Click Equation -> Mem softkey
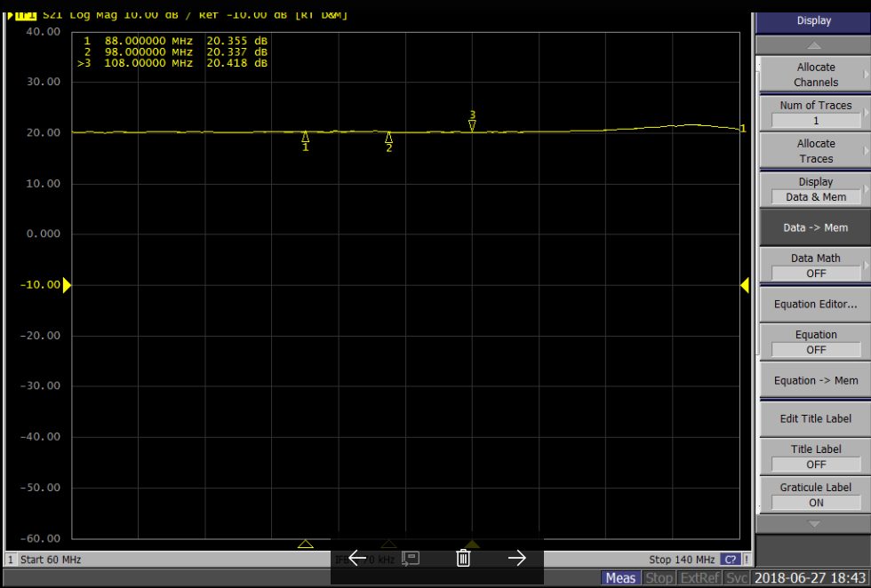Screen dimensions: 871x588 (815, 380)
